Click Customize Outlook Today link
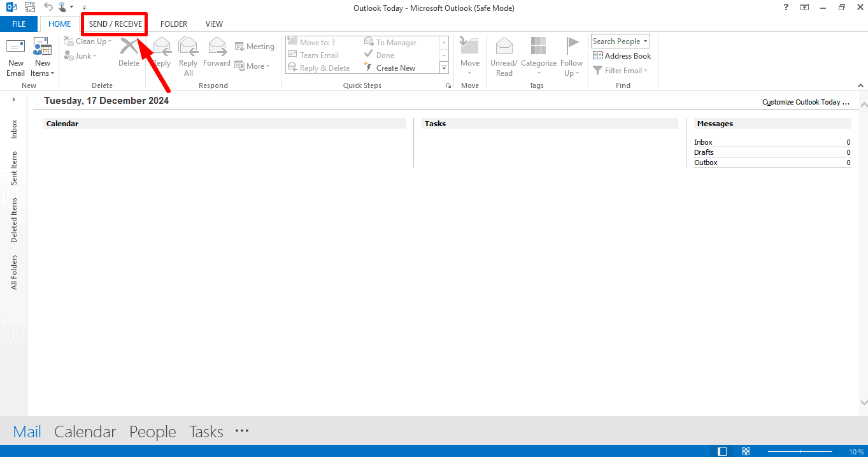Screen dimensions: 868x457 point(806,102)
